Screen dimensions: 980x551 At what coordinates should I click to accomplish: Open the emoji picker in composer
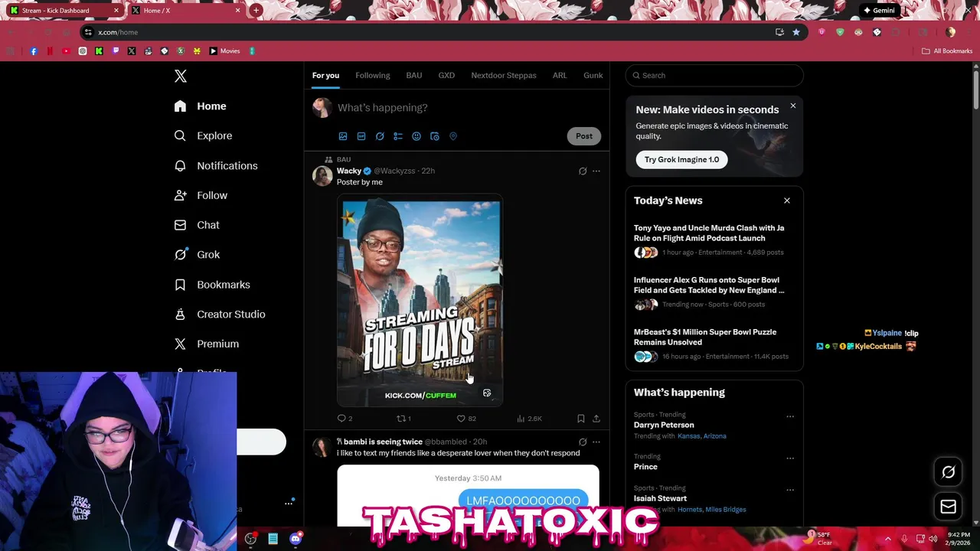[416, 136]
